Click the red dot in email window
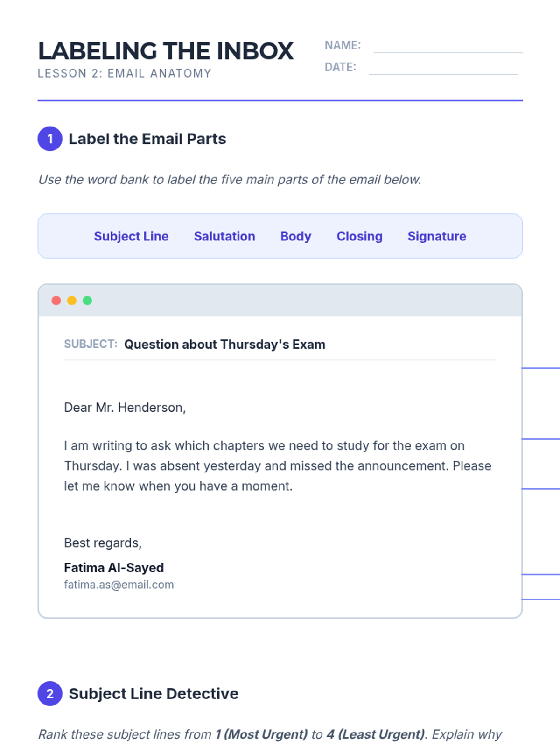Viewport: 560px width, 747px height. (56, 301)
